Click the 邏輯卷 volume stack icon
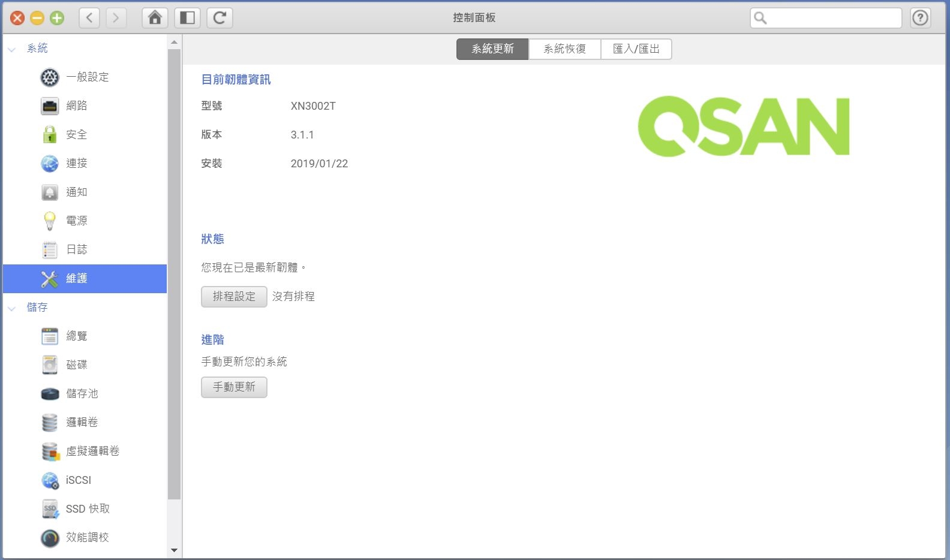 click(x=50, y=422)
